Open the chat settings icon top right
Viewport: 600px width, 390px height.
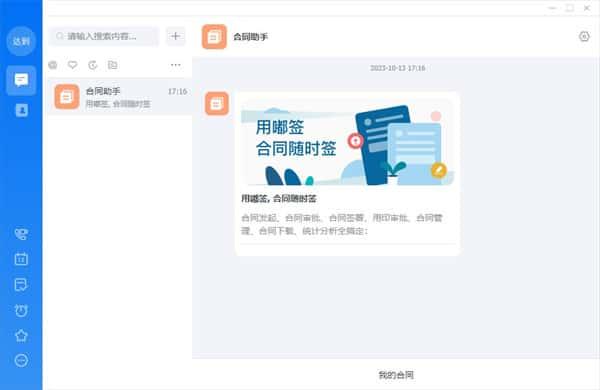(584, 36)
